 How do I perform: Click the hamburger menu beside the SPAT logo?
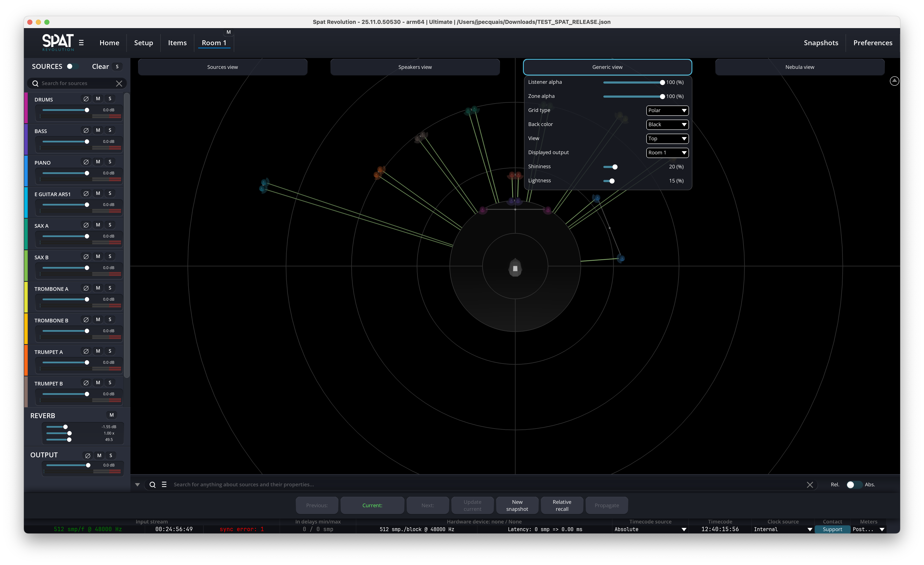[x=81, y=43]
